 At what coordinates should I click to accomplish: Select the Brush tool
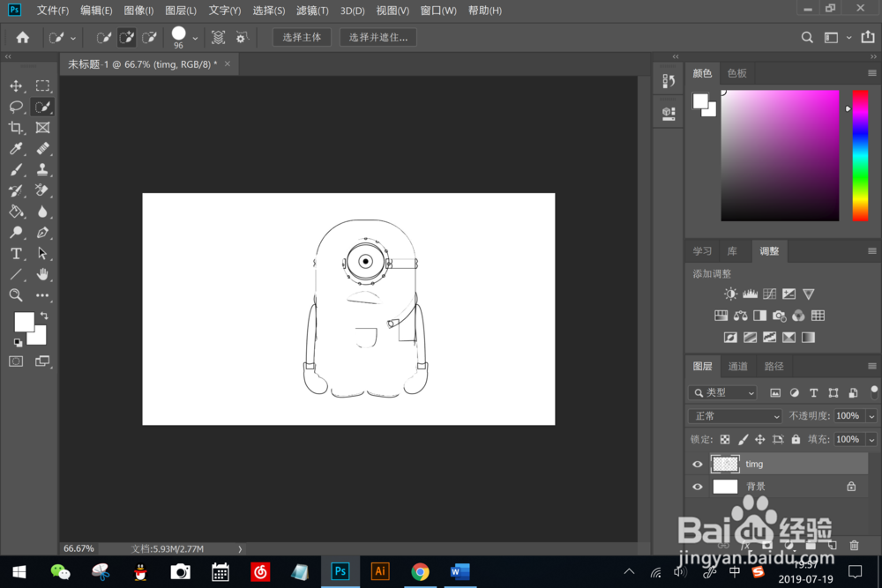point(16,169)
